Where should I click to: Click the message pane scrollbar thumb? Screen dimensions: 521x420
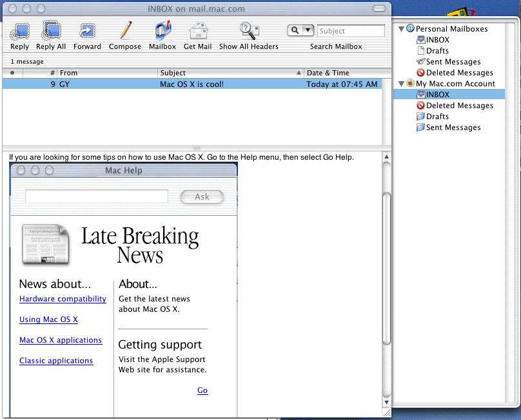[x=386, y=269]
